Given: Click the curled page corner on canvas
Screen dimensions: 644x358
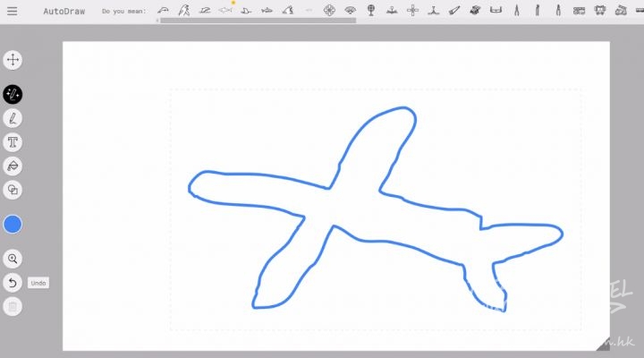Looking at the screenshot, I should [x=602, y=343].
